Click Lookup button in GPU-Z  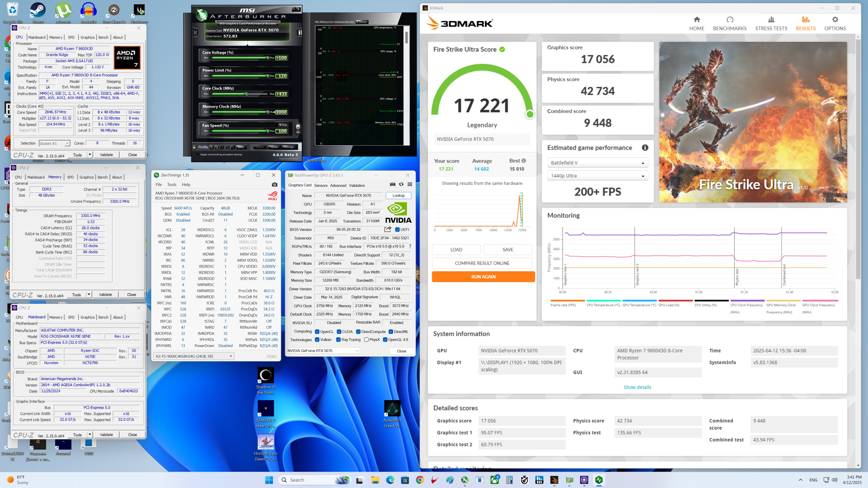(398, 195)
